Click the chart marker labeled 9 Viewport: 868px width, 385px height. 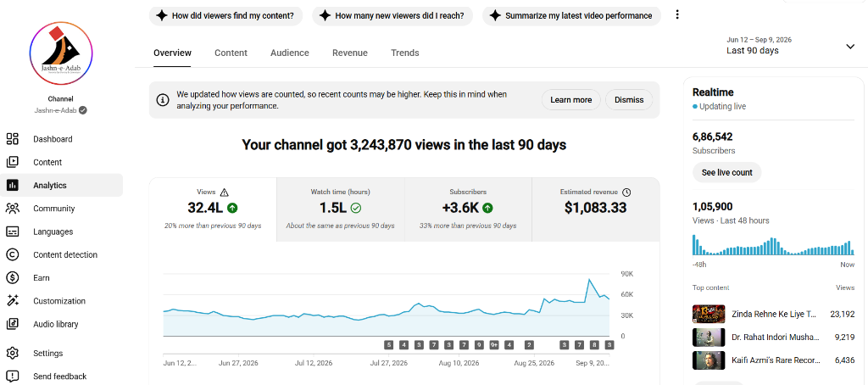coord(479,345)
